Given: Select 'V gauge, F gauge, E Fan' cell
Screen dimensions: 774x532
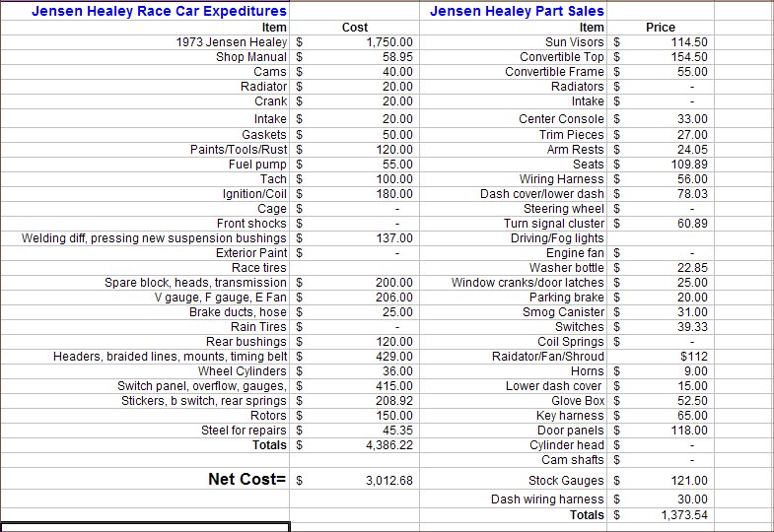Looking at the screenshot, I should click(x=145, y=298).
